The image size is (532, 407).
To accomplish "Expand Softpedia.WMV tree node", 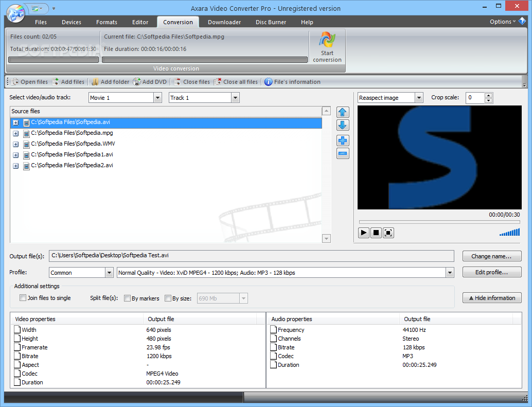I will 15,145.
